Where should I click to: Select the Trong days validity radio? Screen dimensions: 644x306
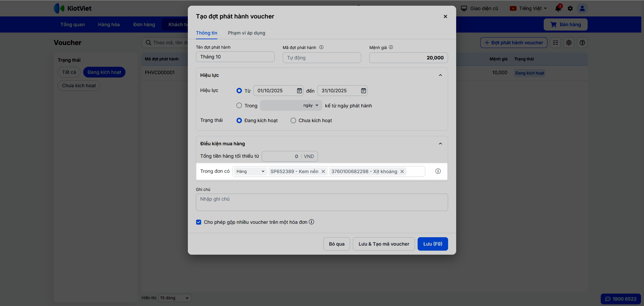click(x=239, y=105)
